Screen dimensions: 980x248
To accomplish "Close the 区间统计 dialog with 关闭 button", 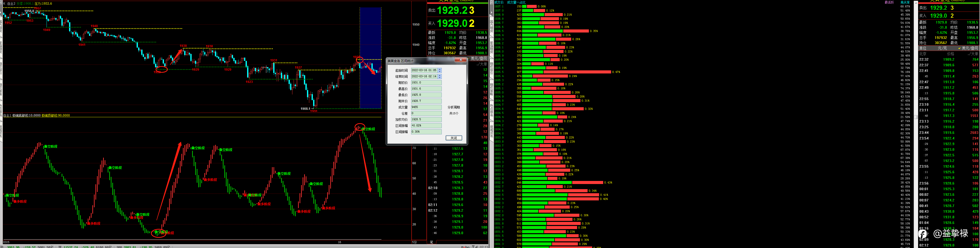I will coord(454,138).
